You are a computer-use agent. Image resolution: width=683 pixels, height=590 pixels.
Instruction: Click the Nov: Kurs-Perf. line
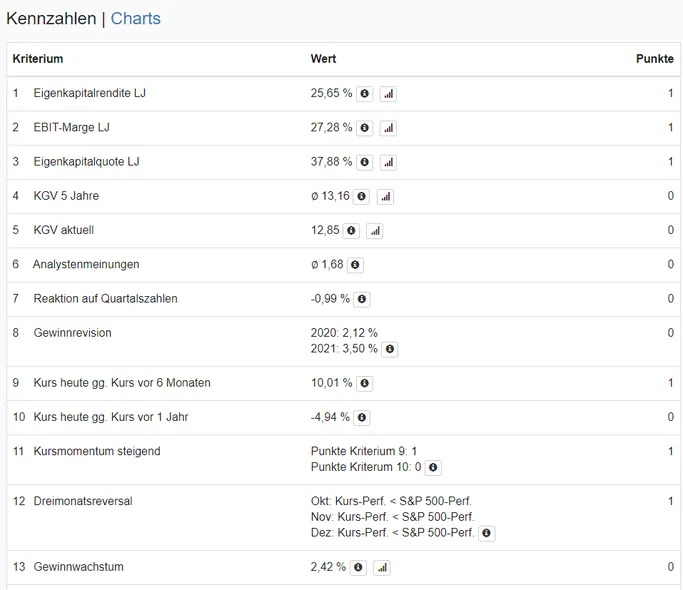tap(392, 517)
